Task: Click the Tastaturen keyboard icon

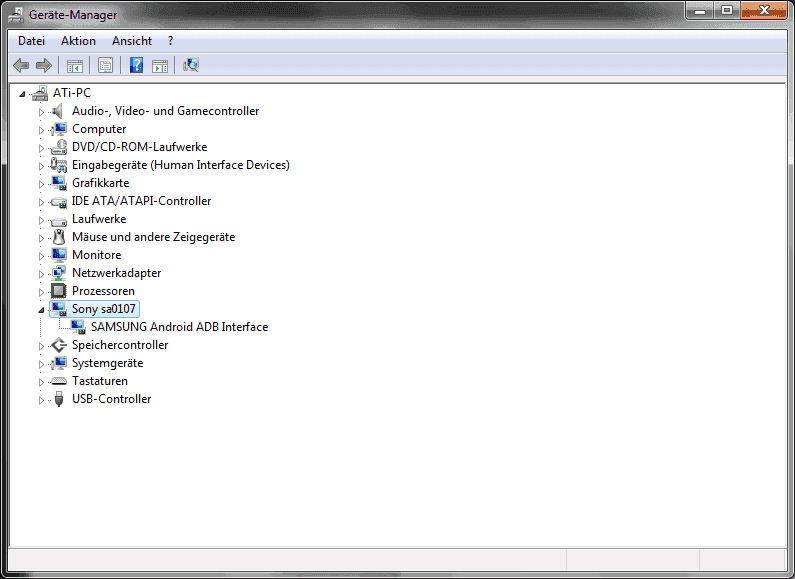Action: pos(59,381)
